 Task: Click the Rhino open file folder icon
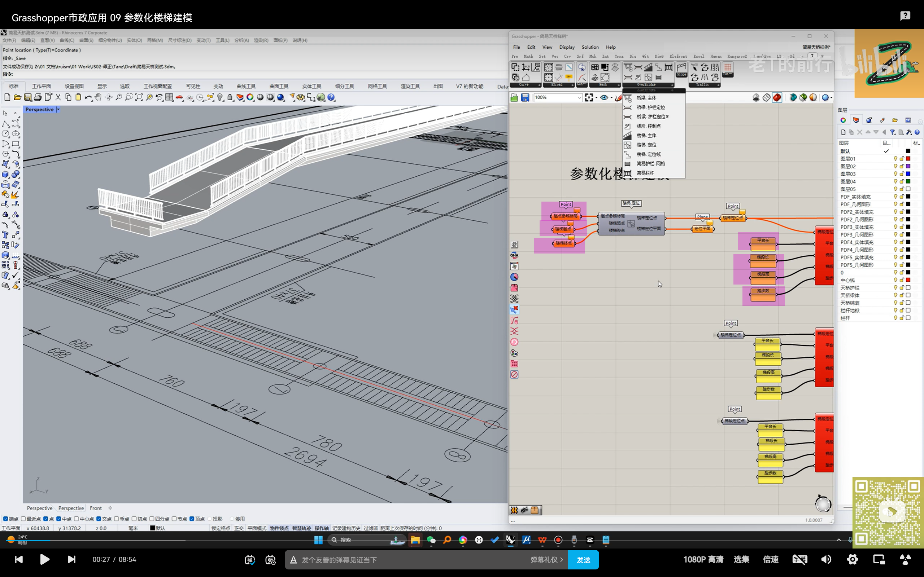point(18,98)
